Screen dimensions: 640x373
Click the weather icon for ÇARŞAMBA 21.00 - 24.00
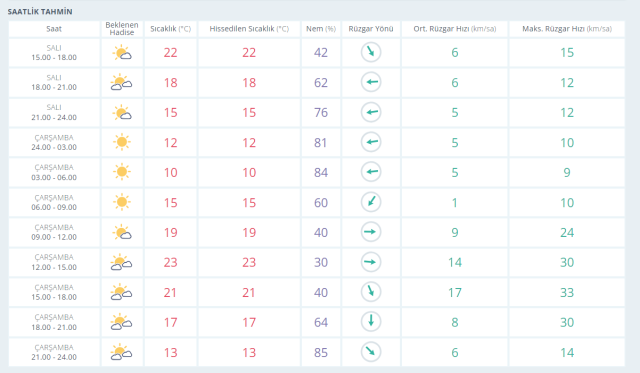point(122,352)
